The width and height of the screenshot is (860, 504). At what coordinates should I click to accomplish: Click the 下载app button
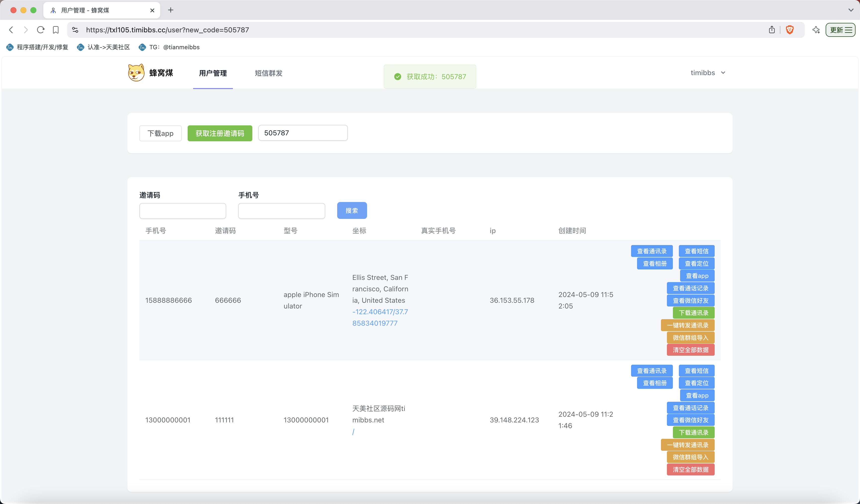160,133
